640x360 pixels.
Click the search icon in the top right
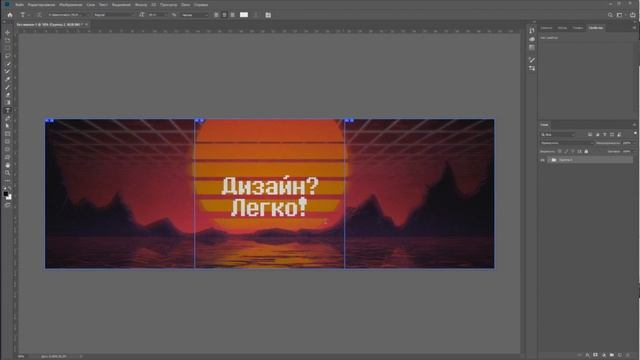click(610, 15)
